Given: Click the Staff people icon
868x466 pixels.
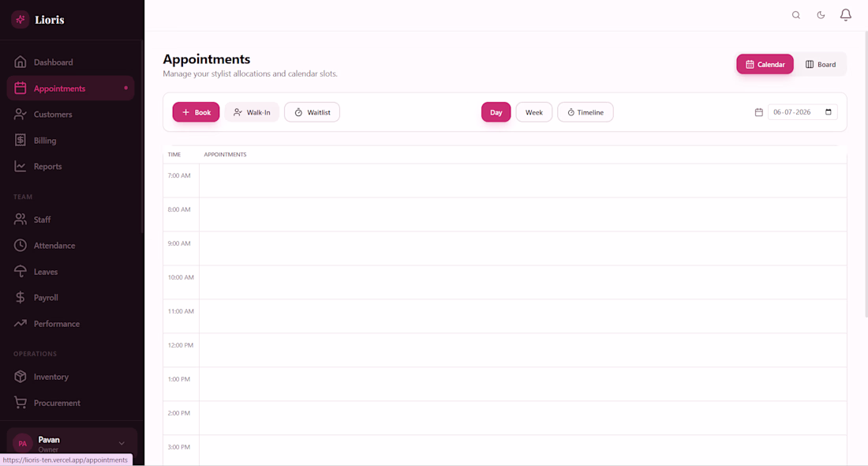Looking at the screenshot, I should pos(21,220).
